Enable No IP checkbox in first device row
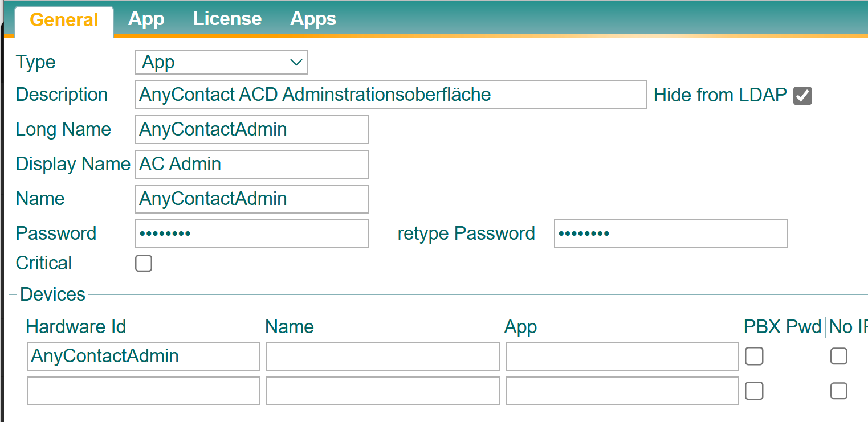 838,357
